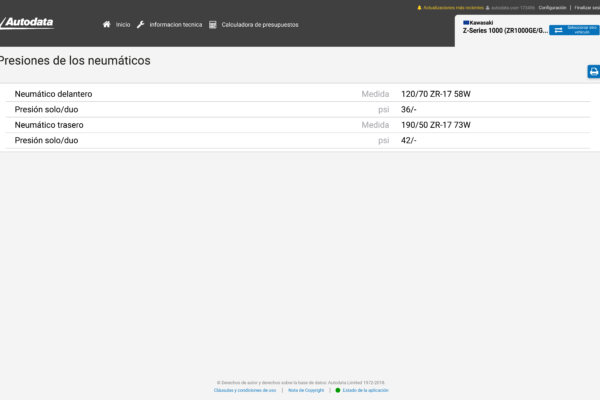Image resolution: width=600 pixels, height=400 pixels.
Task: Click the wrench icon for Informacion tecnica
Action: click(141, 24)
